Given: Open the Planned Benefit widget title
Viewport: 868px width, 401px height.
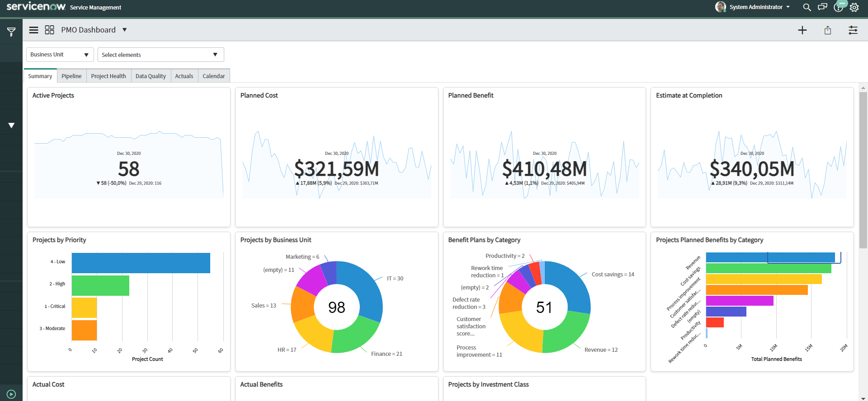Looking at the screenshot, I should (x=471, y=95).
